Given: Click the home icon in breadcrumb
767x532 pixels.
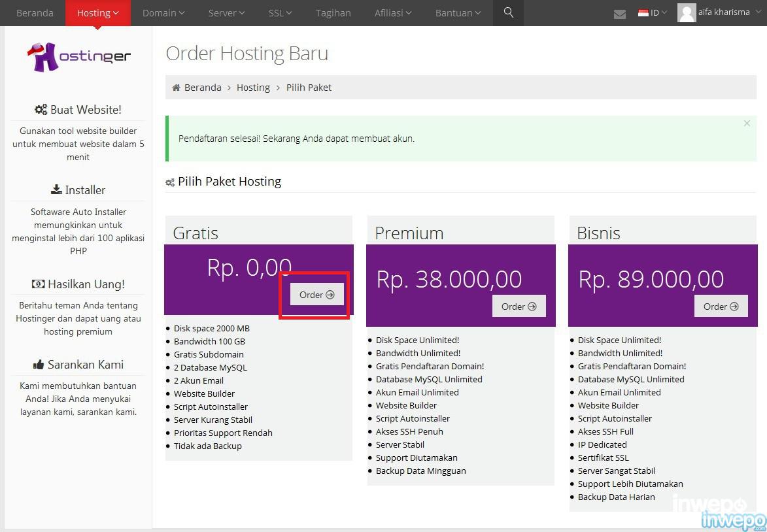Looking at the screenshot, I should (176, 88).
